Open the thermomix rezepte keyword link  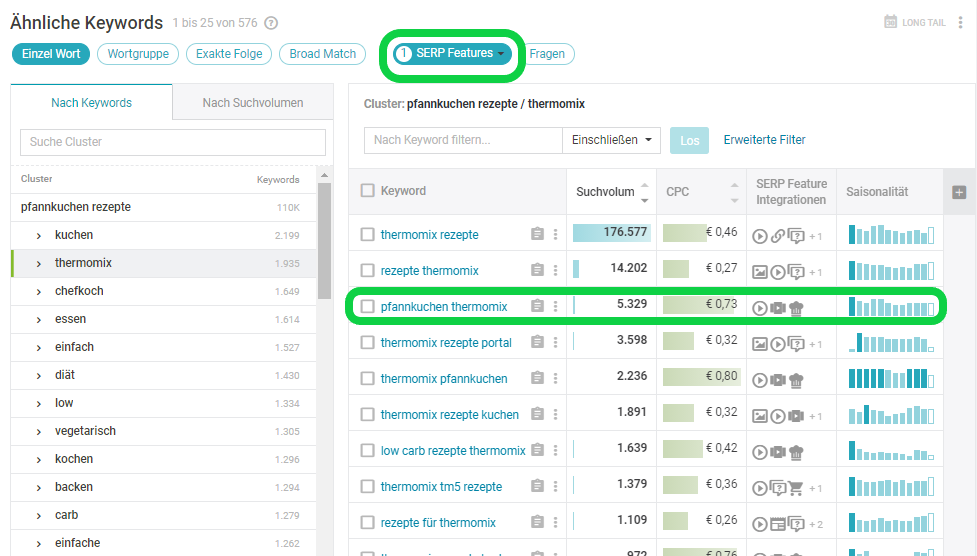pyautogui.click(x=429, y=234)
